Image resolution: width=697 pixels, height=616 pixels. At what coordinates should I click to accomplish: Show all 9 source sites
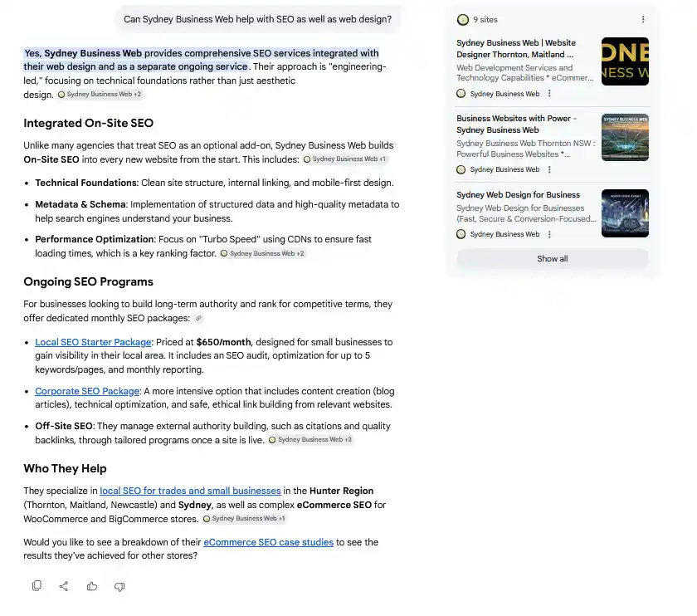pyautogui.click(x=552, y=259)
